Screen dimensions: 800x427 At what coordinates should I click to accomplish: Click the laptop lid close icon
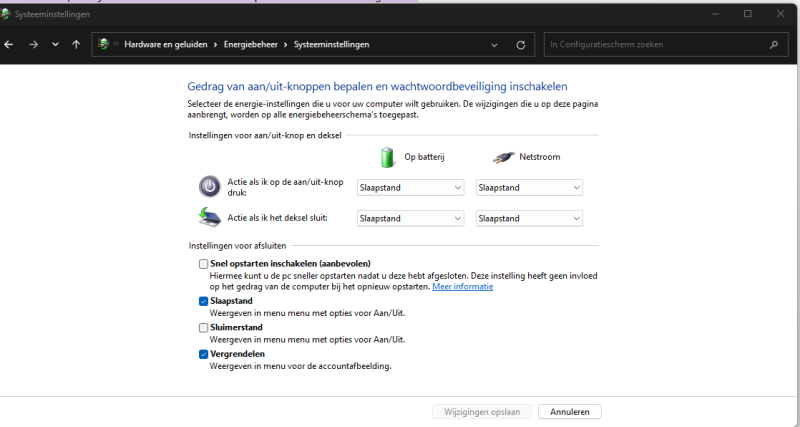click(x=209, y=218)
